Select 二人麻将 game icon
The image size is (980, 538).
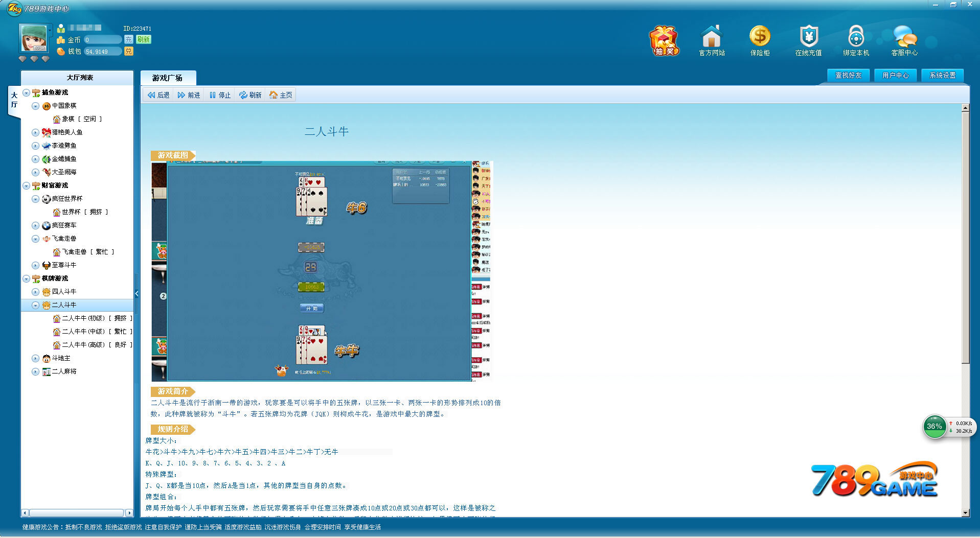tap(47, 371)
